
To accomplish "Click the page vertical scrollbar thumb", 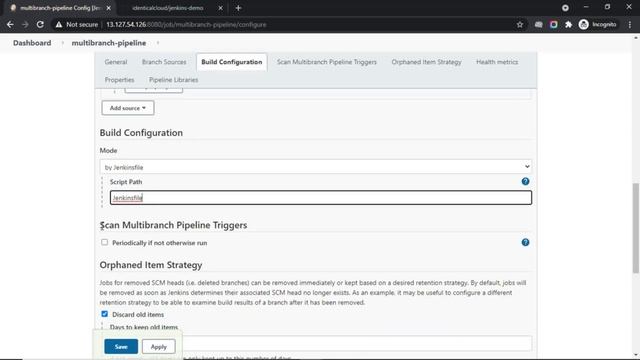I will tap(636, 228).
